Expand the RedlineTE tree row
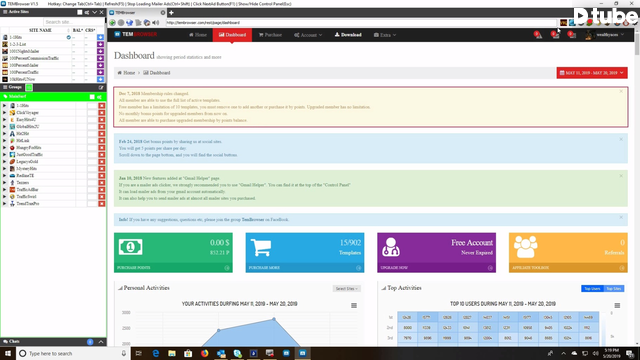The image size is (640, 360). pos(4,176)
